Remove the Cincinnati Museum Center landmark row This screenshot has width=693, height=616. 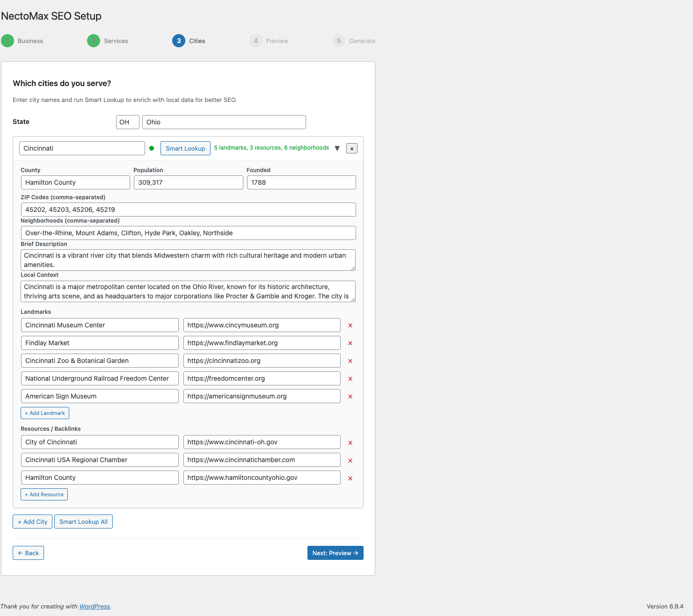pyautogui.click(x=350, y=325)
